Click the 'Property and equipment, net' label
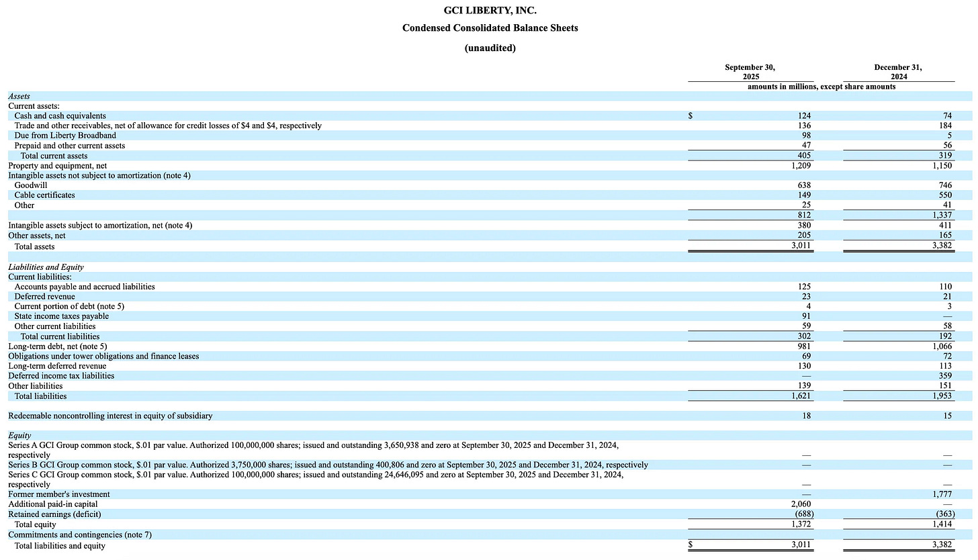The width and height of the screenshot is (978, 560). click(58, 165)
